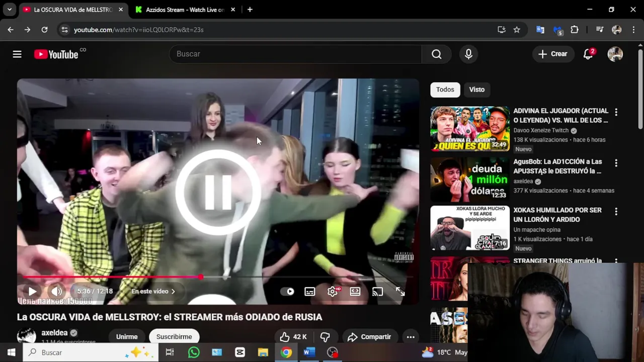Viewport: 644px width, 362px height.
Task: Go to the YouTube home logo
Action: pyautogui.click(x=56, y=54)
